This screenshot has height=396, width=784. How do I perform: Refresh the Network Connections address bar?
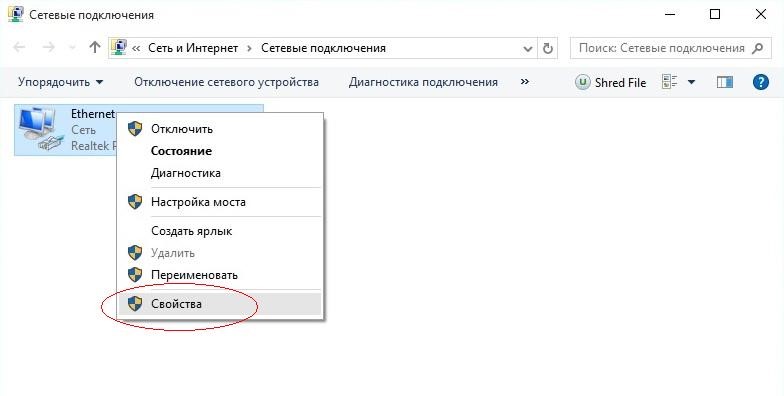[548, 48]
